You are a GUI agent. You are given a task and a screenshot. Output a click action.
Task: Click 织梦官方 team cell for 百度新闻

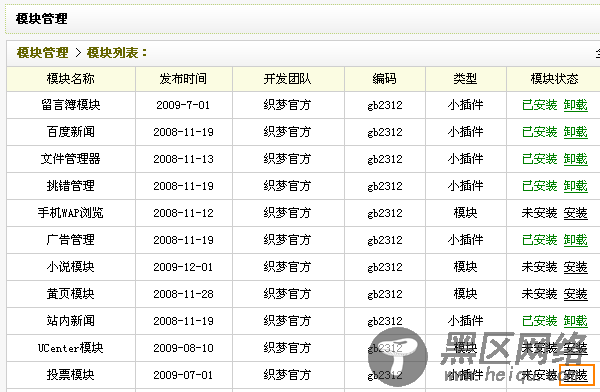pos(287,132)
